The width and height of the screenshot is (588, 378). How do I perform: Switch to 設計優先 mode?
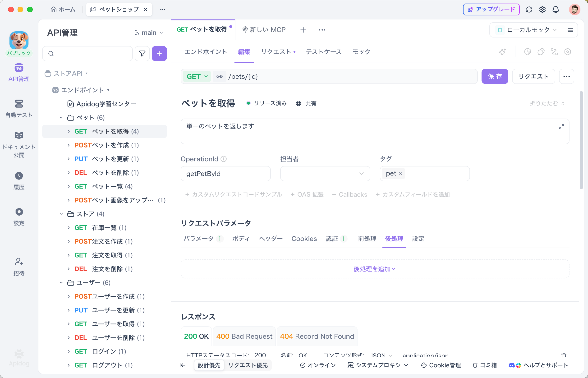[209, 365]
